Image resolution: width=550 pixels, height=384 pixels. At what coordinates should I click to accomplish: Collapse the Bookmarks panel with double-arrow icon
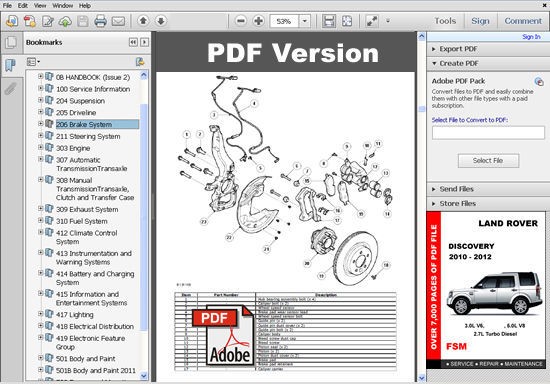click(133, 42)
